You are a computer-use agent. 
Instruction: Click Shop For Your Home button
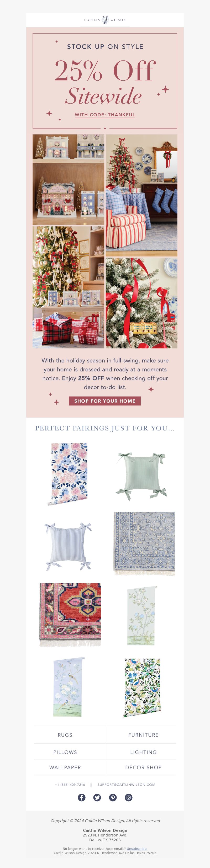pos(105,401)
